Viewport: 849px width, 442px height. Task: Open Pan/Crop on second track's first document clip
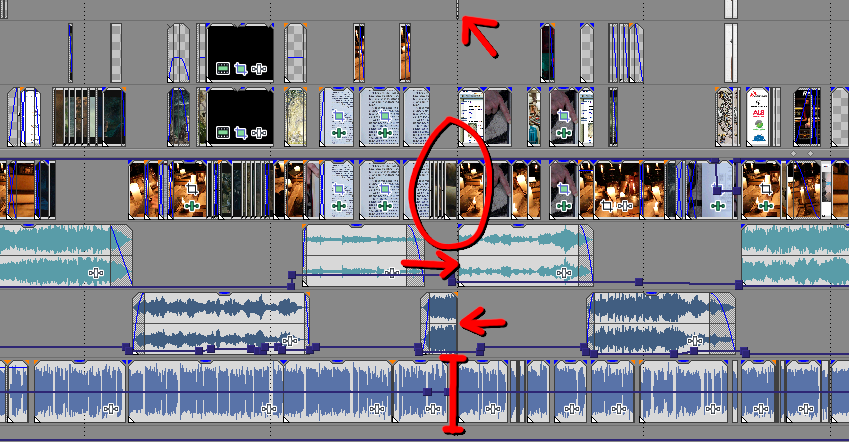339,116
